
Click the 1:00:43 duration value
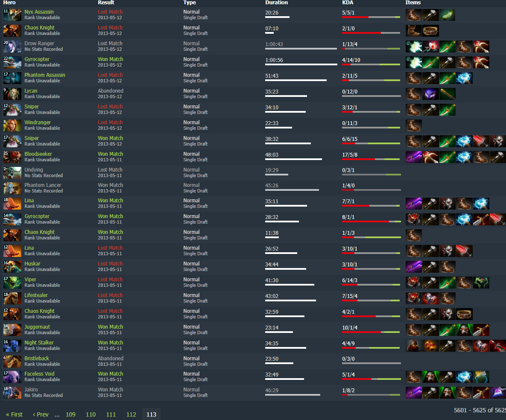point(274,44)
